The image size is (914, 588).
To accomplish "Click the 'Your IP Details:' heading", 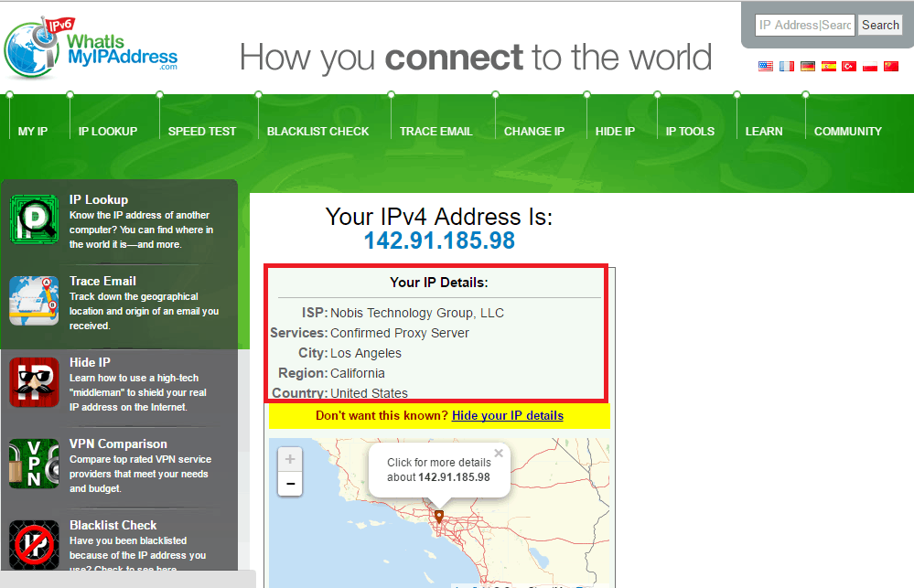I will pyautogui.click(x=439, y=283).
